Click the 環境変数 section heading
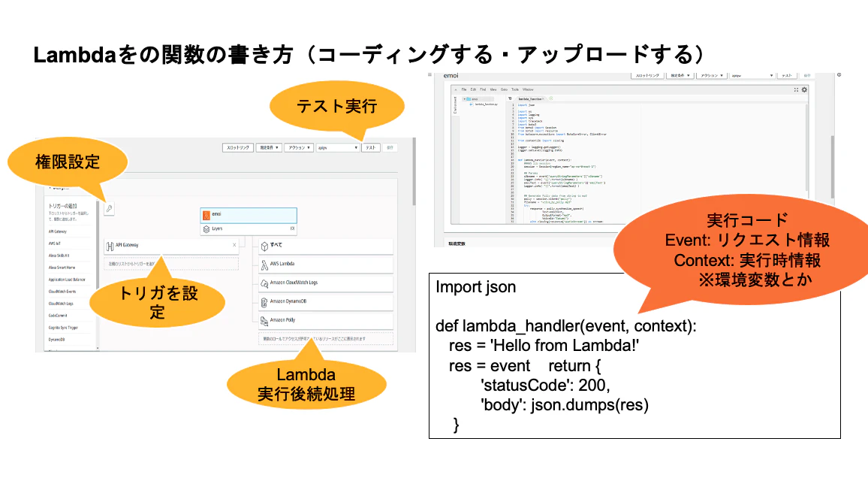 click(x=457, y=244)
